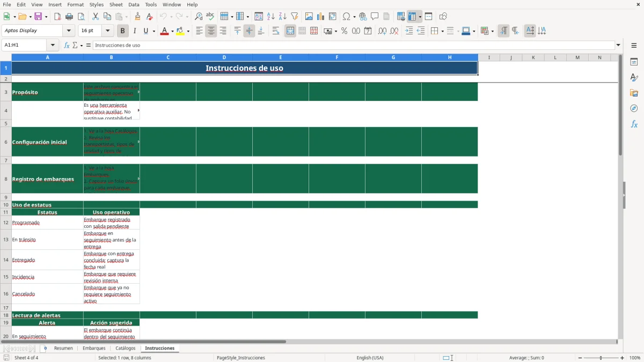Open the highlighting color dropdown arrow
644x362 pixels.
click(x=188, y=31)
